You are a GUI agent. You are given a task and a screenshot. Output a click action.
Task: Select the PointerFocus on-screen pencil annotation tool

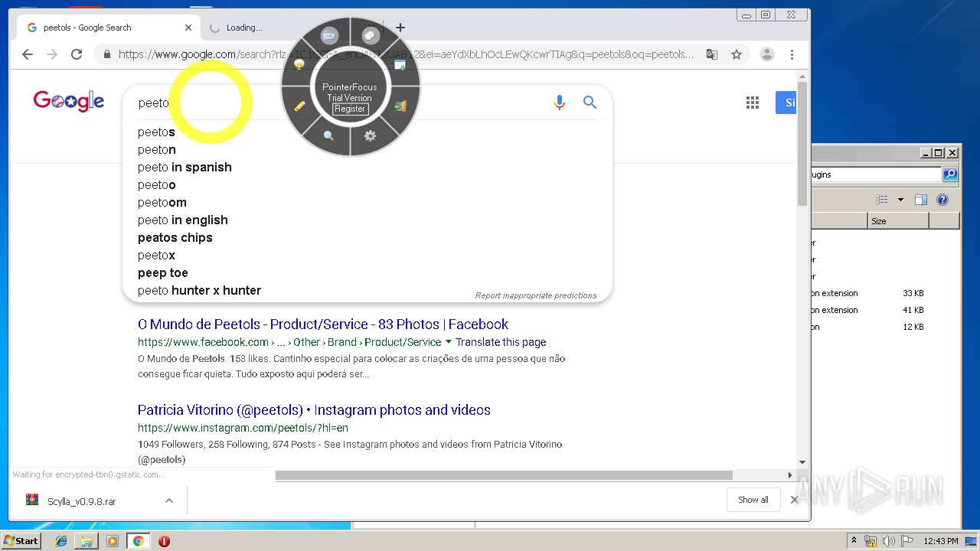tap(299, 106)
